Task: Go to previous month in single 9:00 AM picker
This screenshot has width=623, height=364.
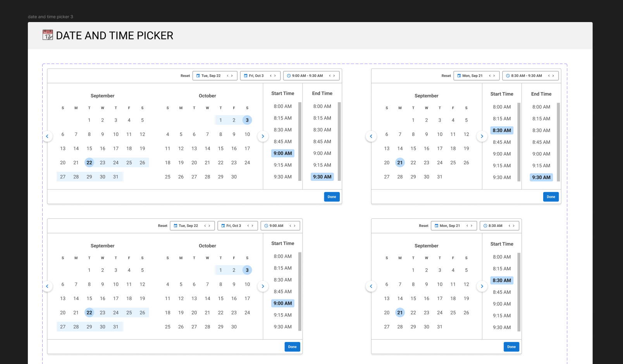Action: coord(47,286)
